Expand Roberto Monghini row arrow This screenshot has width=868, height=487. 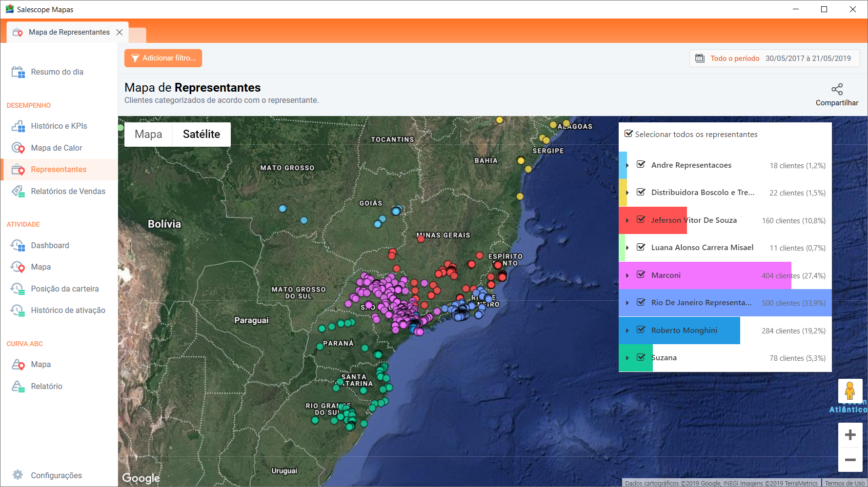(627, 331)
